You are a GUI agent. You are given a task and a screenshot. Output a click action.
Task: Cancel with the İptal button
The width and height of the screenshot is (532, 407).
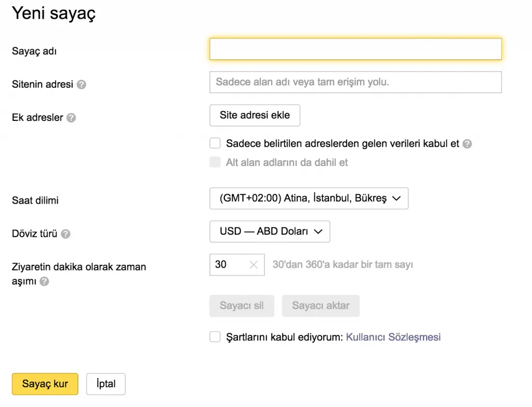106,384
